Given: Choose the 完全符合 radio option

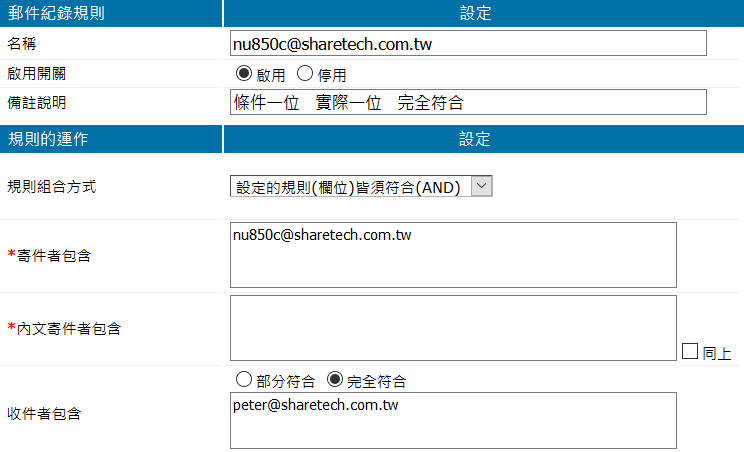Looking at the screenshot, I should 336,380.
